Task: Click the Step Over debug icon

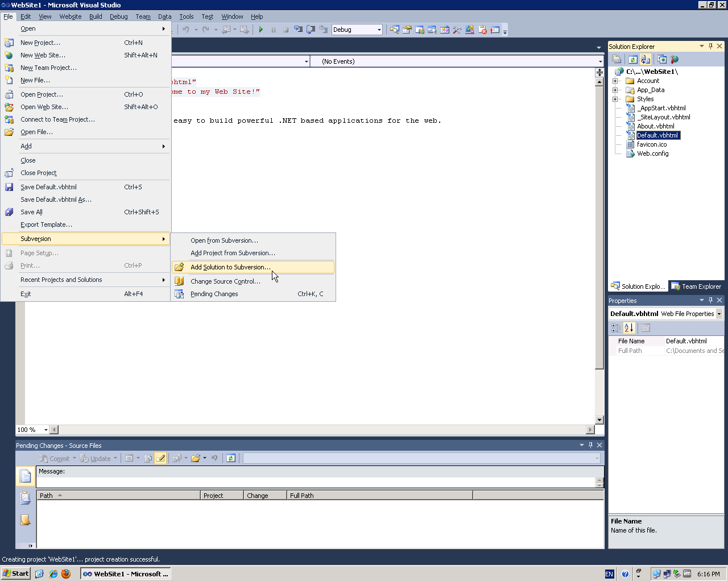Action: [311, 30]
